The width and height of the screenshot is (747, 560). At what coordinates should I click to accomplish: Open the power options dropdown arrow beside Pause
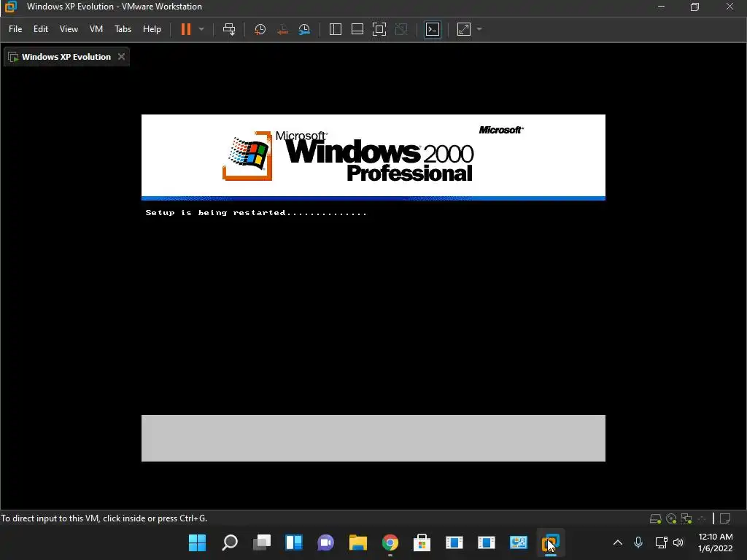point(201,29)
